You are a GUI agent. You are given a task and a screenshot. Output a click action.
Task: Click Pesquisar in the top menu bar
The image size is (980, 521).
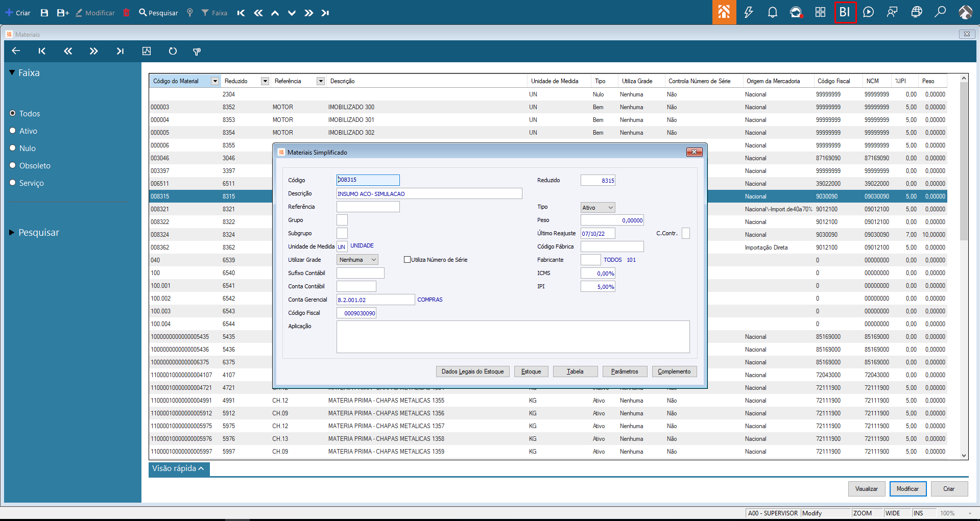point(159,13)
